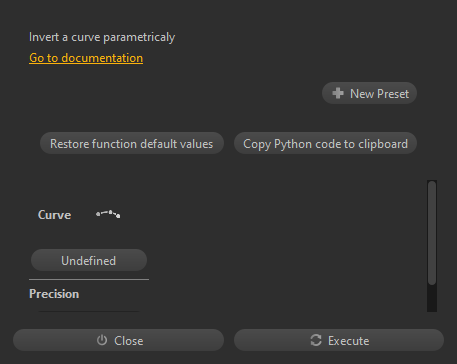The height and width of the screenshot is (364, 457).
Task: Click the partially visible Precision input field
Action: pos(89,311)
